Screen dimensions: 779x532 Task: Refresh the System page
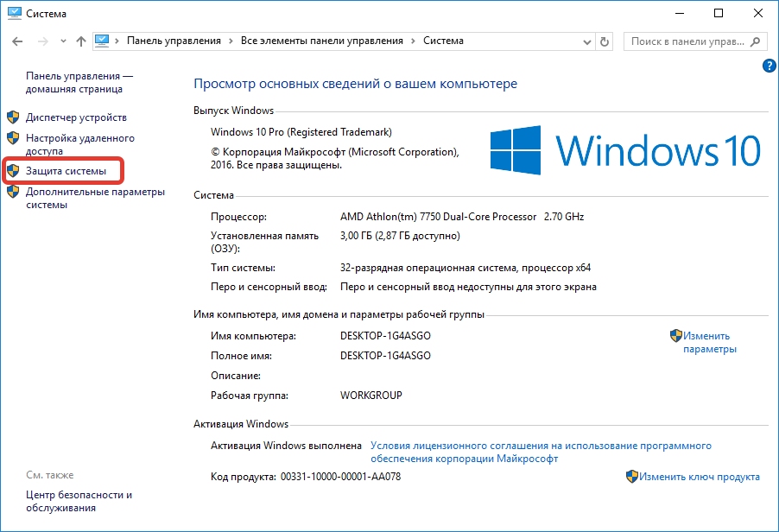(605, 41)
